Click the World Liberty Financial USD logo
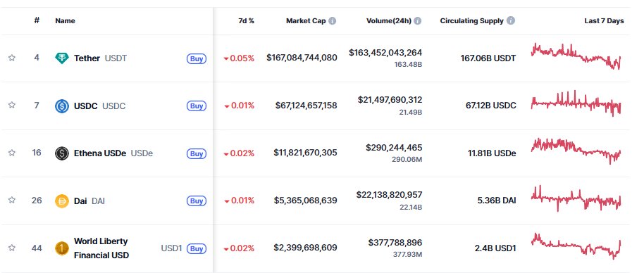The width and height of the screenshot is (644, 273). (62, 248)
